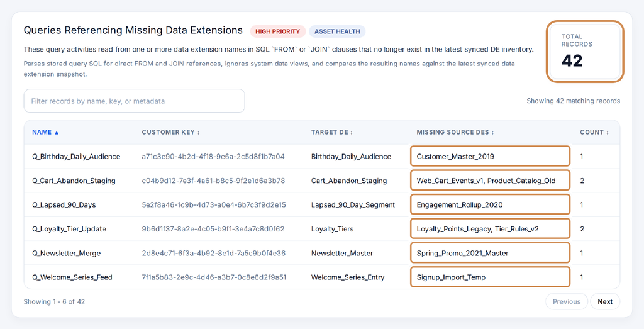Click customer key 2d8e4c71-6f3a-4b92-8e1d-7a5c9b0f4e36
This screenshot has width=644, height=329.
pyautogui.click(x=214, y=253)
